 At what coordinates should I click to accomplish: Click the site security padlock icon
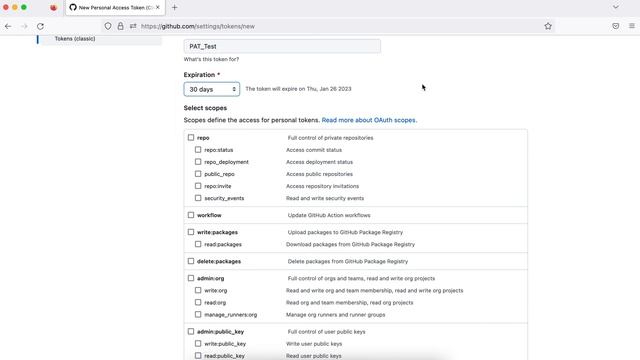[120, 26]
